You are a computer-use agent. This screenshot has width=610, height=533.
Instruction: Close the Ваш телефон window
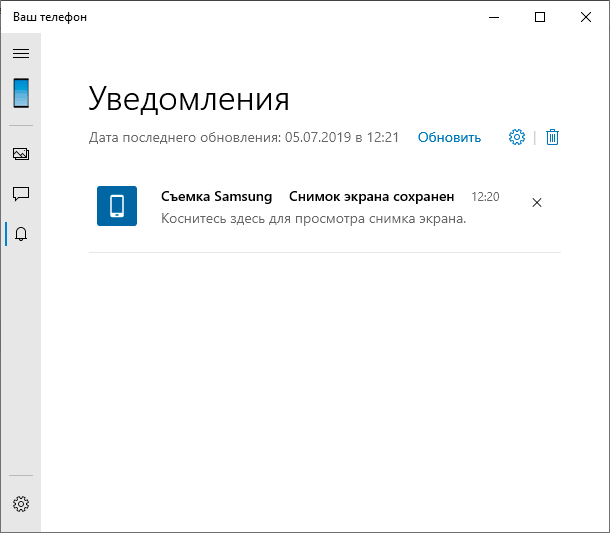pyautogui.click(x=586, y=17)
